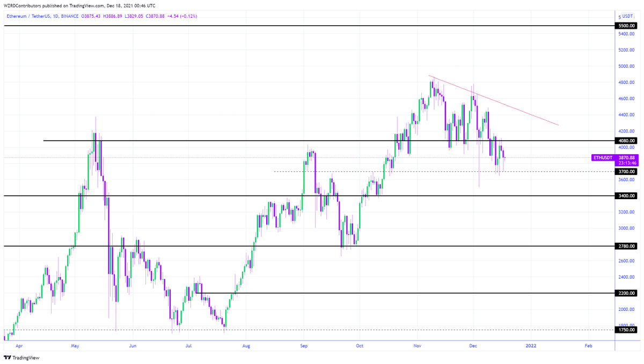Image resolution: width=644 pixels, height=364 pixels.
Task: Click the open value O3875.43
Action: tap(91, 16)
